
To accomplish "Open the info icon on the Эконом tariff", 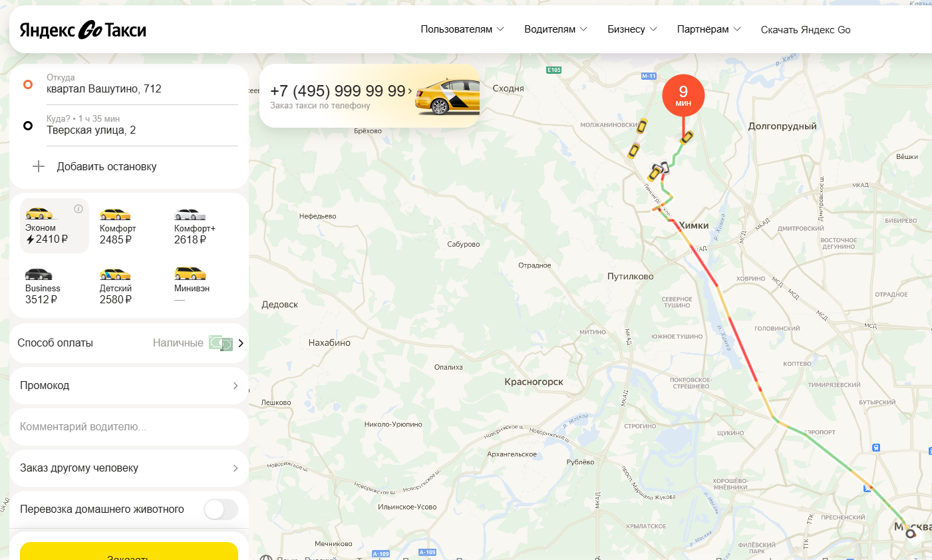I will (x=78, y=209).
